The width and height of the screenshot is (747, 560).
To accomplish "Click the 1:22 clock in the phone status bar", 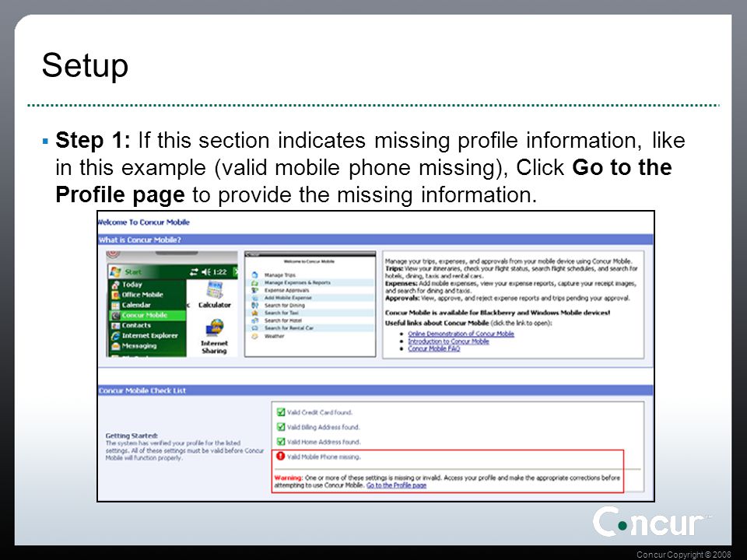I will click(x=219, y=272).
